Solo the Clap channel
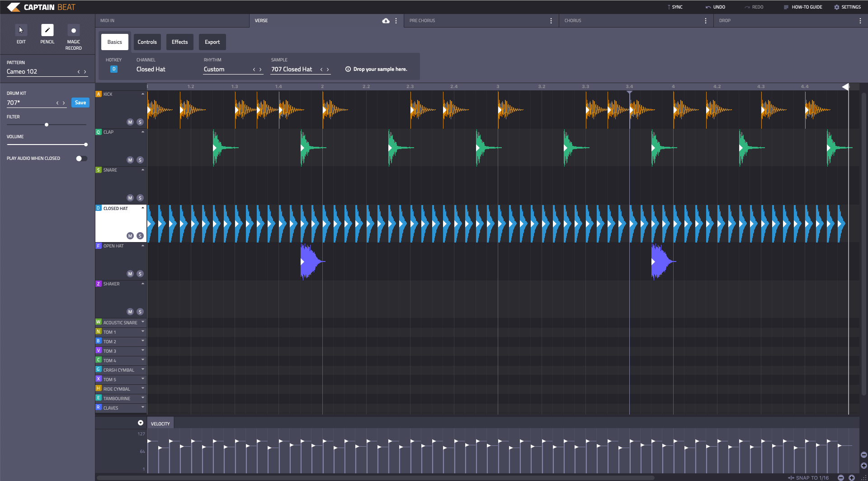Viewport: 868px width, 481px height. pyautogui.click(x=140, y=160)
